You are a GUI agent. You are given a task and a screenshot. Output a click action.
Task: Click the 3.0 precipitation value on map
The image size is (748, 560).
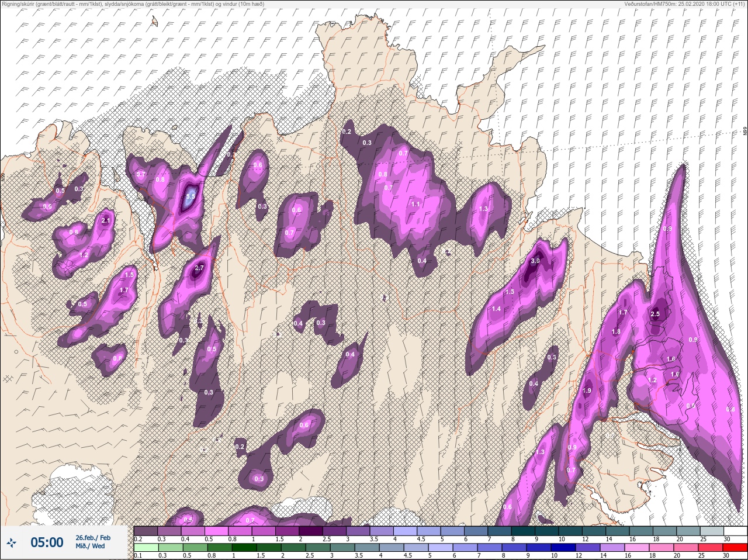[x=535, y=261]
